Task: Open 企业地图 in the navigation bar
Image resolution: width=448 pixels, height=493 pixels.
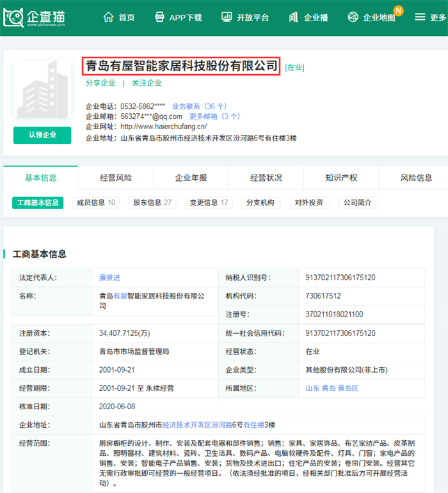Action: [379, 18]
